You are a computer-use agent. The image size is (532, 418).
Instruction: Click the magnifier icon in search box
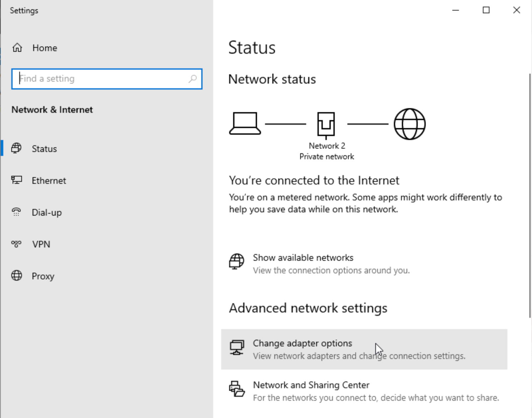pyautogui.click(x=193, y=79)
